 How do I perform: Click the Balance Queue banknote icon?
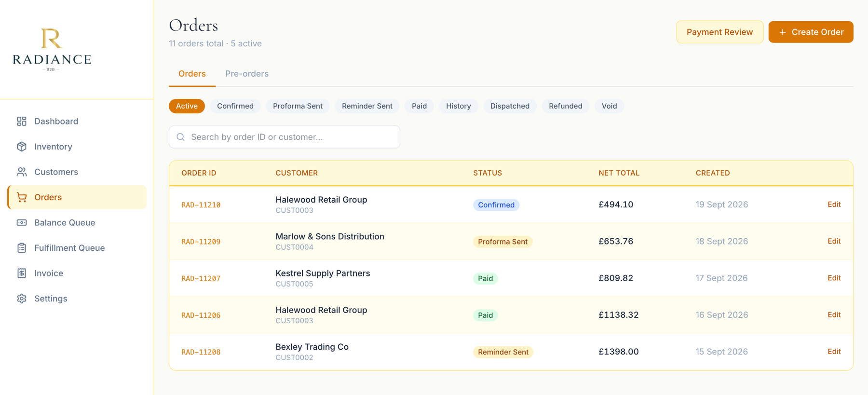(22, 222)
